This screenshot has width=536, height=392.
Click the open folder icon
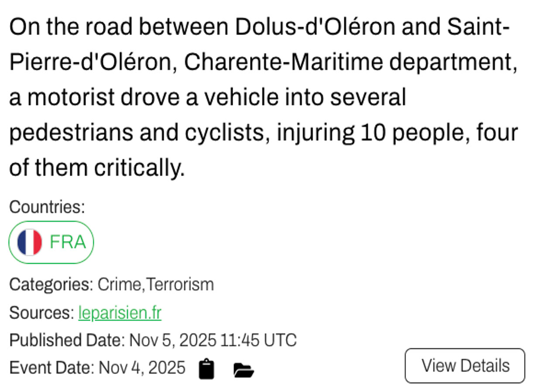(244, 370)
